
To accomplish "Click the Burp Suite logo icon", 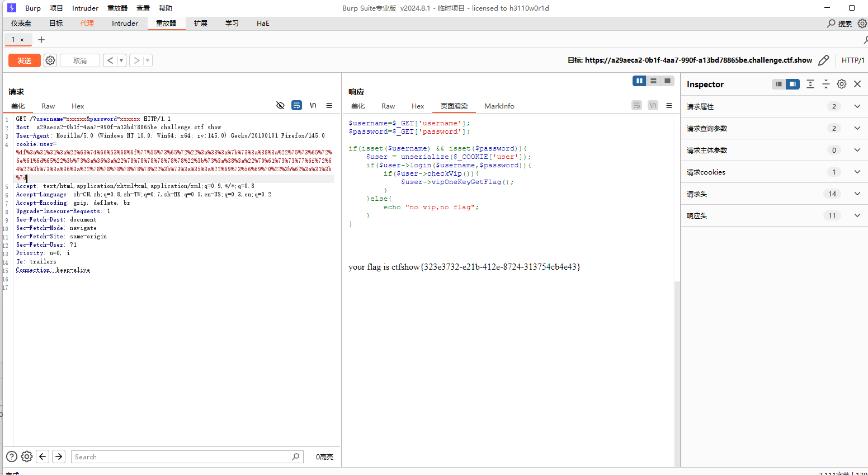I will [x=11, y=8].
